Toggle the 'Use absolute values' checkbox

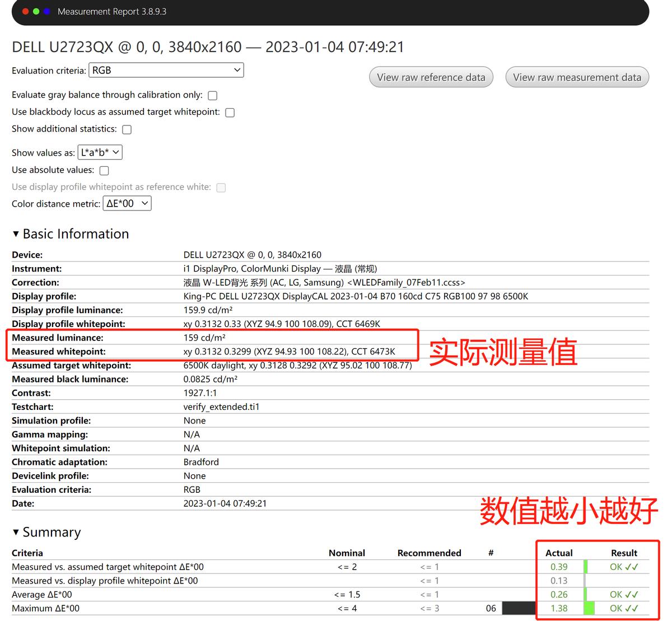104,170
